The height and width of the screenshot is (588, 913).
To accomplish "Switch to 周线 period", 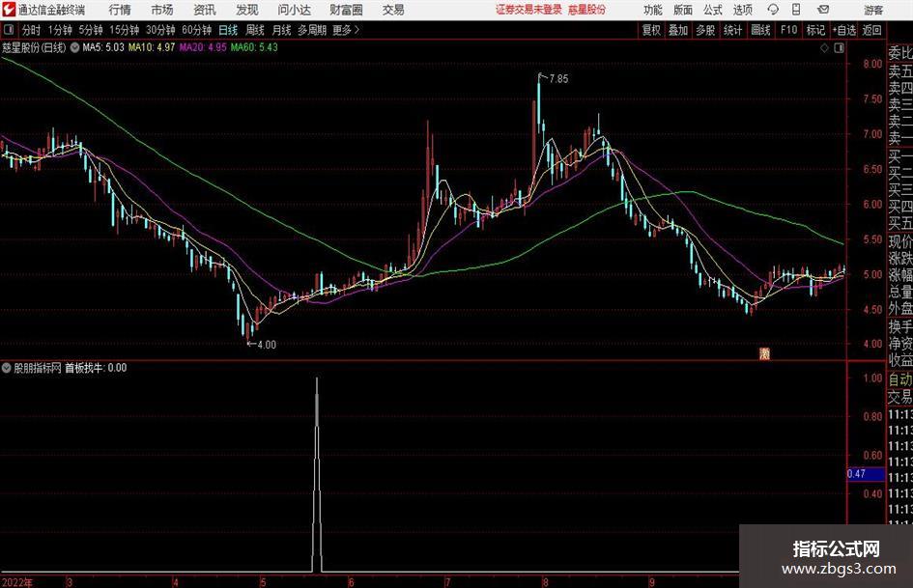I will click(255, 30).
